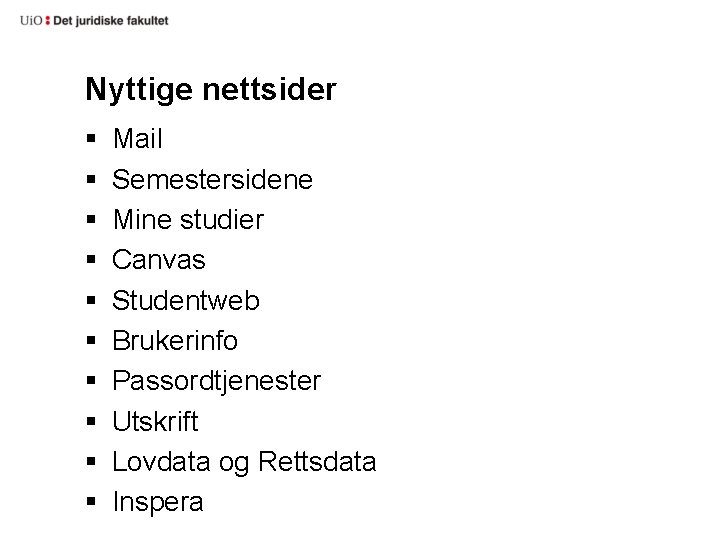Click the bullet marker beside Mail

pos(91,140)
